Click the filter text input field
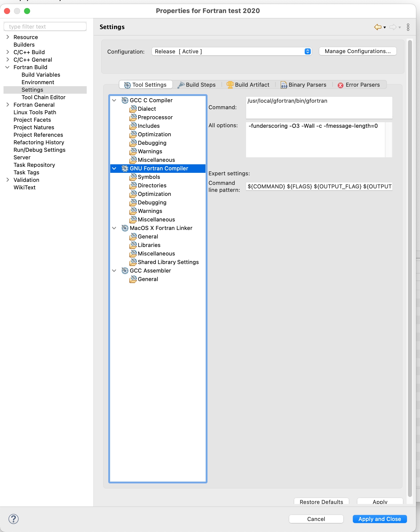This screenshot has height=532, width=420. click(45, 27)
